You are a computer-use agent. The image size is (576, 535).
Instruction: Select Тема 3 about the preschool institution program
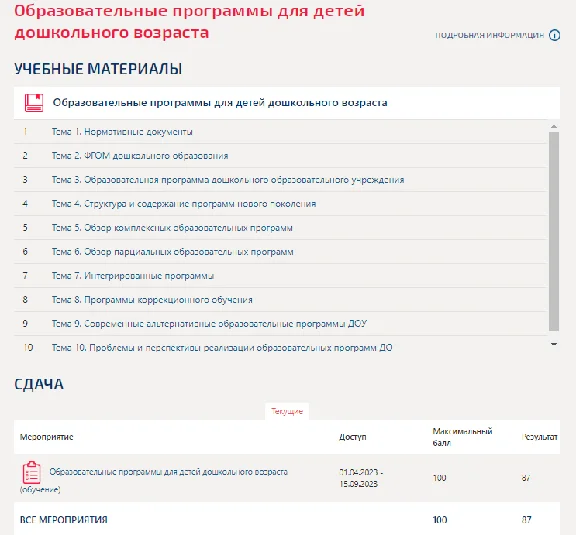[x=228, y=180]
